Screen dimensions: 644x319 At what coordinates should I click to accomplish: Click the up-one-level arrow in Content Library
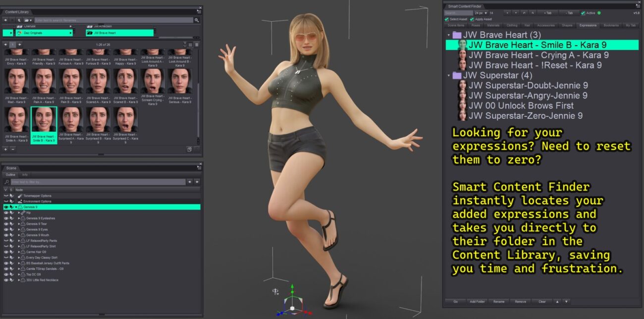[19, 20]
